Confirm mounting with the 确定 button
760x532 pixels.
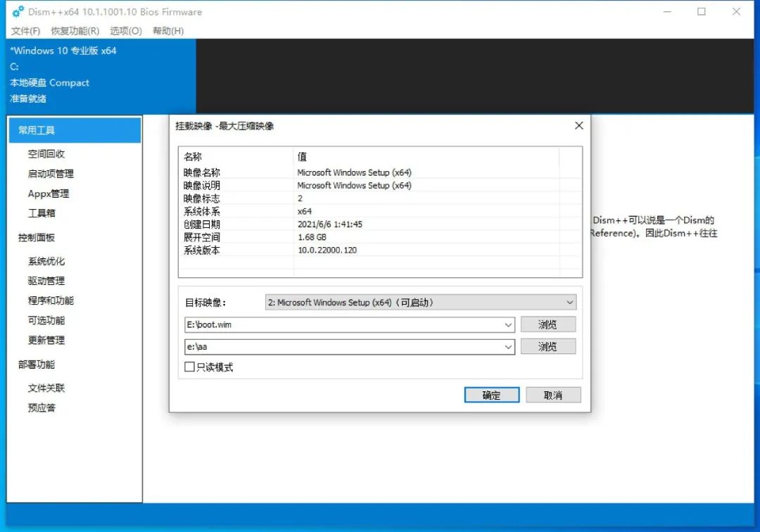tap(491, 395)
